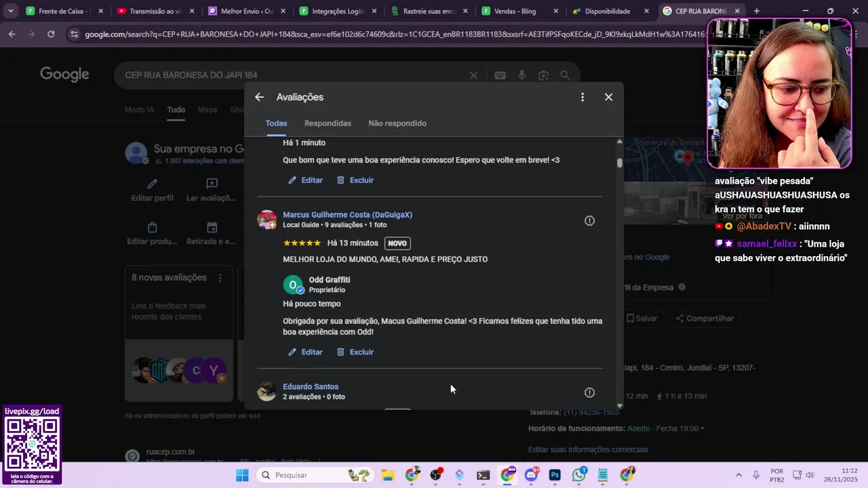Image resolution: width=868 pixels, height=488 pixels.
Task: Open WhatsApp from the taskbar
Action: [x=578, y=475]
